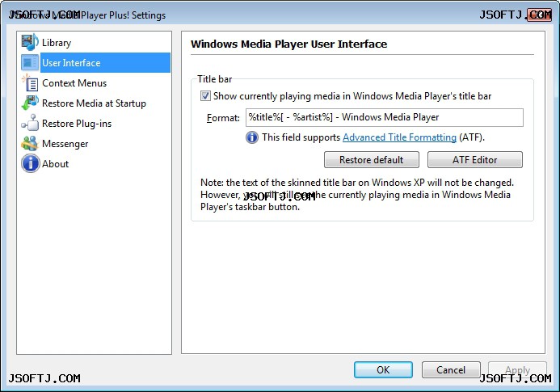Go to Restore Media at Startup
Image resolution: width=560 pixels, height=392 pixels.
[x=94, y=103]
